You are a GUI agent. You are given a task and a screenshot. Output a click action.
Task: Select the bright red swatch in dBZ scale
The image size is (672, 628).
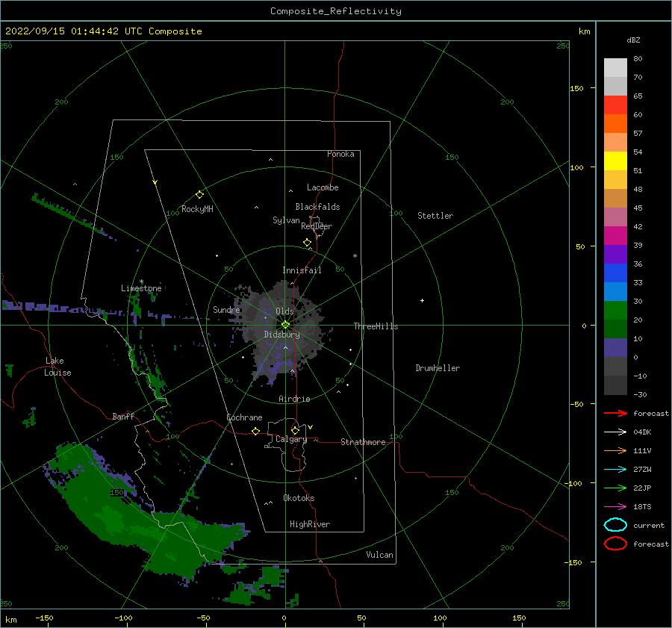click(x=615, y=105)
